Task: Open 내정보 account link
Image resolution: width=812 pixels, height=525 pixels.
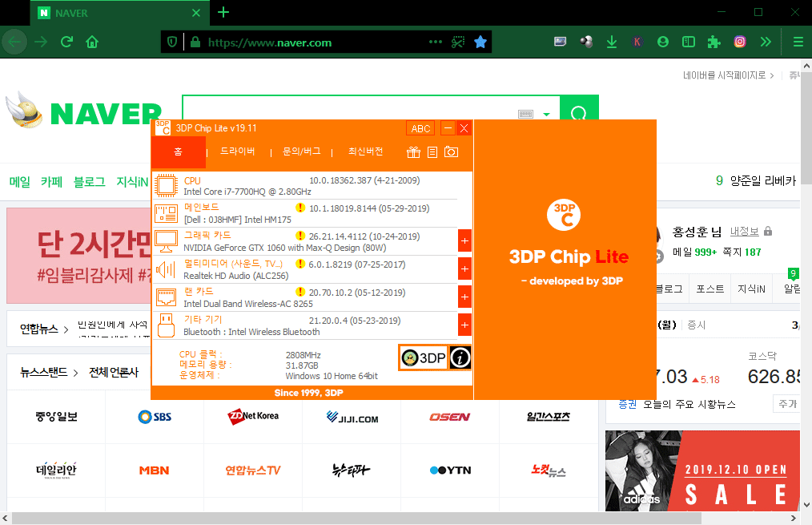Action: click(x=744, y=232)
